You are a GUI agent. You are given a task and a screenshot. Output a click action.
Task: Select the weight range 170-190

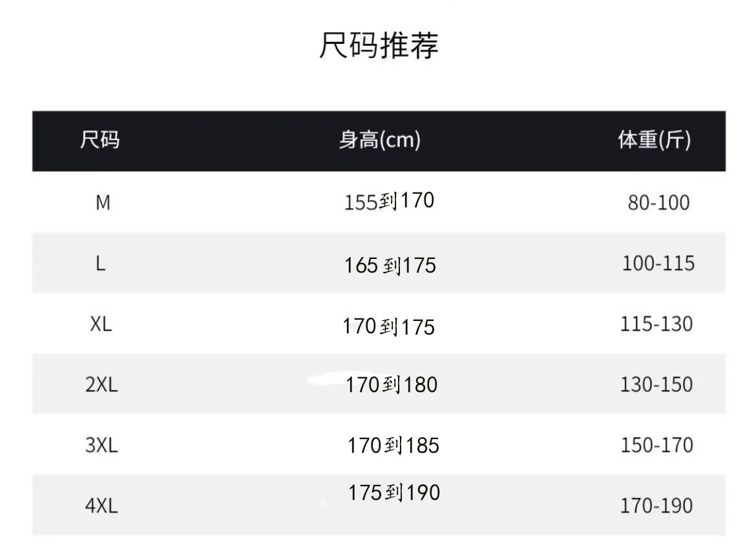click(656, 506)
